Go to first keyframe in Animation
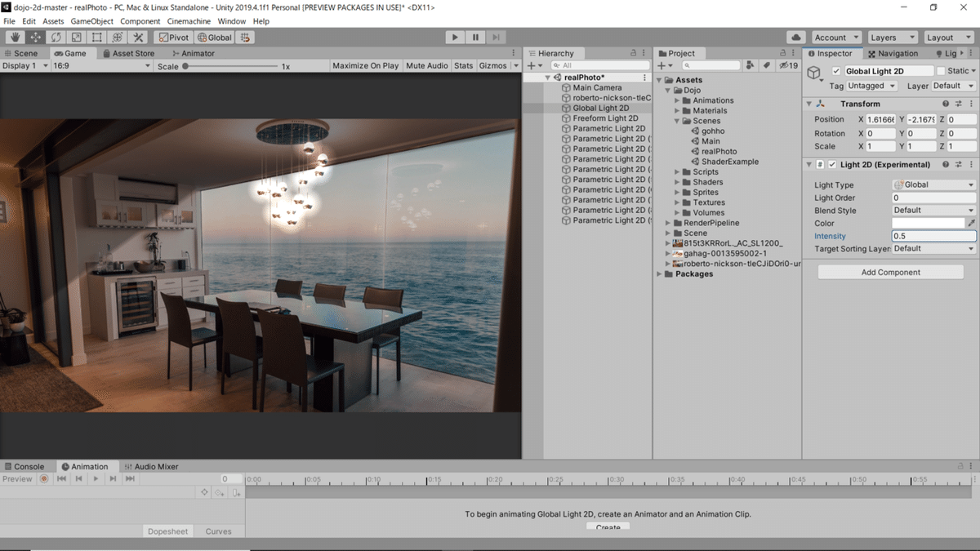 (x=61, y=479)
